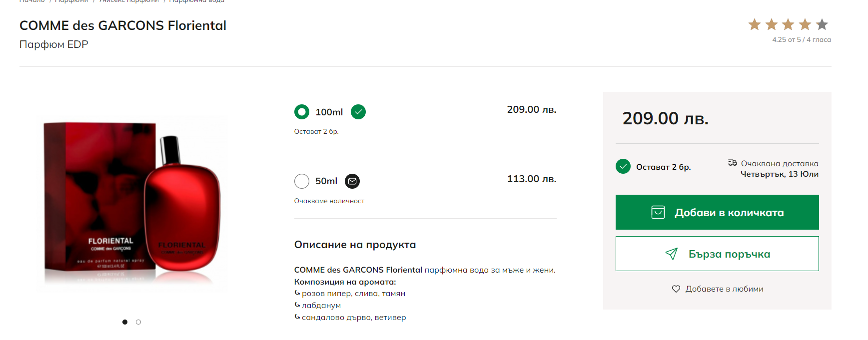Screen dimensions: 868x340
Task: Click the Добавете в любими link
Action: click(x=724, y=289)
